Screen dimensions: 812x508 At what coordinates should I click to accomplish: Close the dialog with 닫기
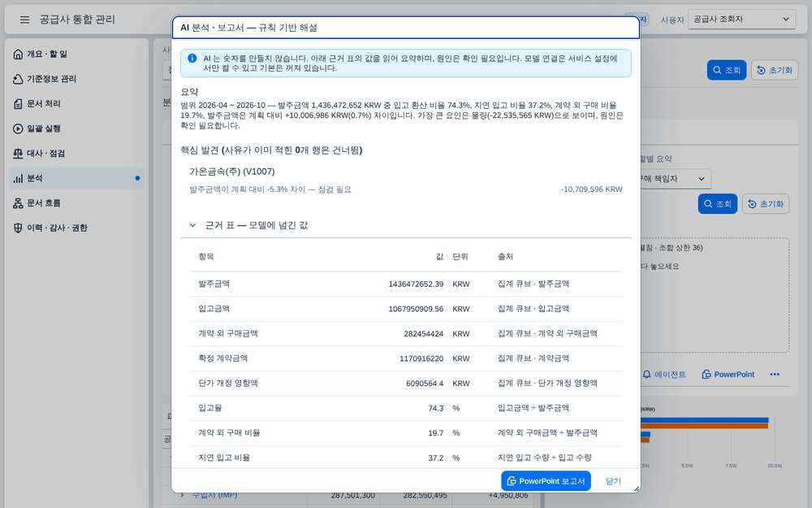(613, 481)
